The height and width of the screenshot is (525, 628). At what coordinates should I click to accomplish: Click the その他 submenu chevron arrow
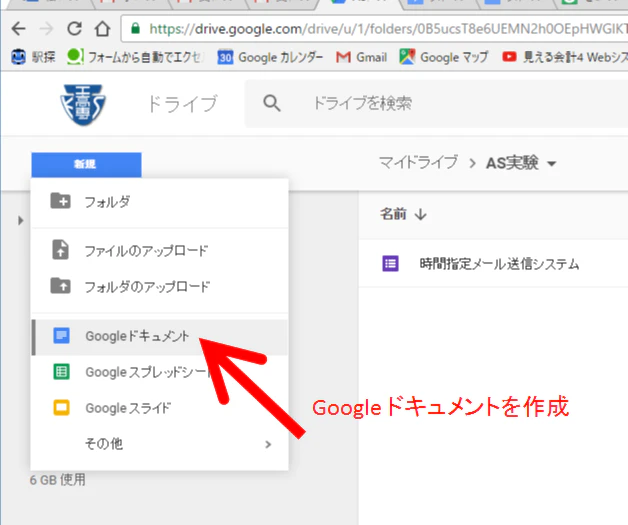click(x=268, y=444)
